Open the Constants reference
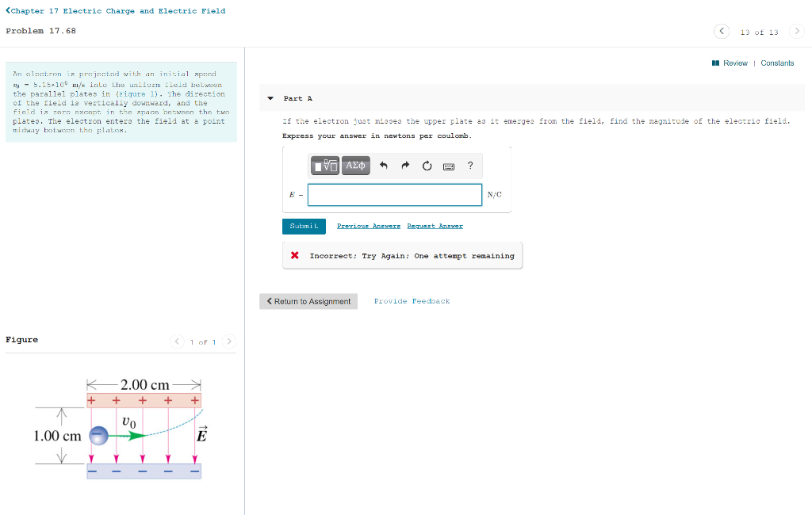812x515 pixels. 777,63
